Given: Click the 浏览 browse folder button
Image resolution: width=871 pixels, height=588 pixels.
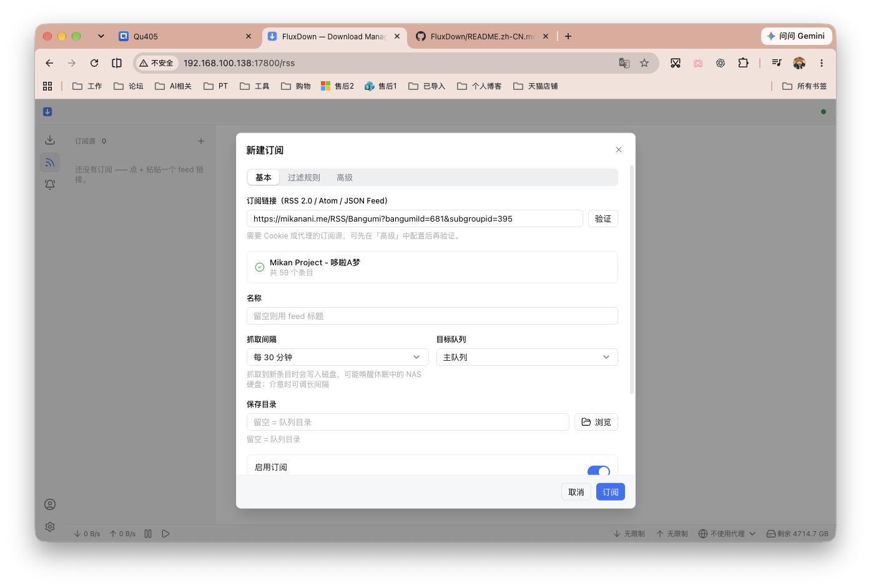Looking at the screenshot, I should [x=596, y=422].
